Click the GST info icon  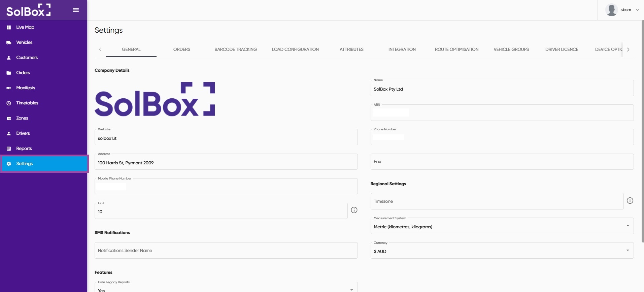coord(354,210)
